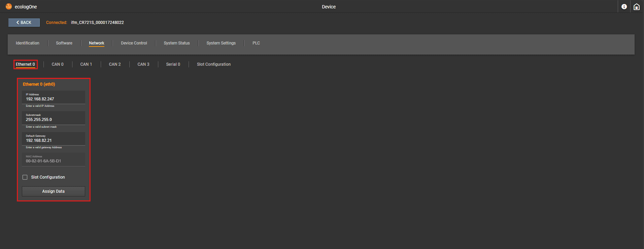Switch to the Software tab

pos(64,43)
